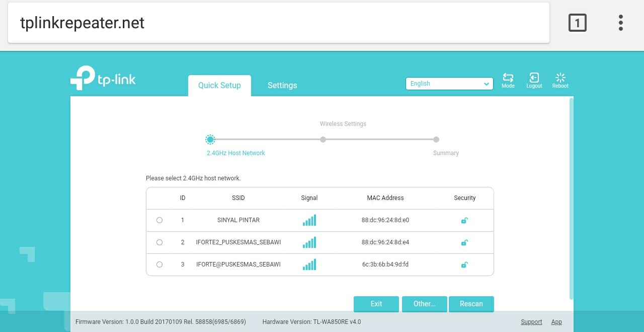The height and width of the screenshot is (332, 644).
Task: Click the Mode switch icon
Action: click(x=508, y=78)
